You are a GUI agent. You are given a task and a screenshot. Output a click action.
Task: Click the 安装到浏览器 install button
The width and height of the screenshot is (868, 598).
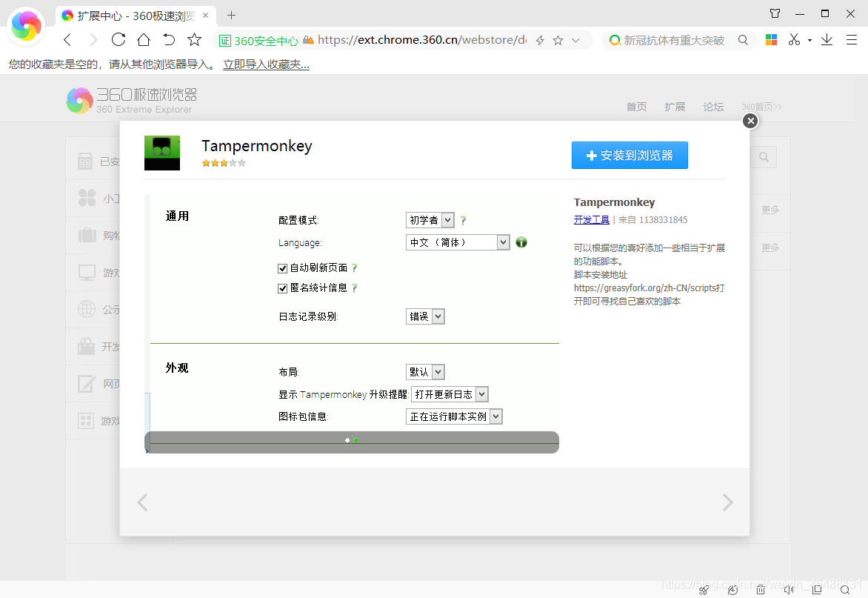[x=630, y=155]
